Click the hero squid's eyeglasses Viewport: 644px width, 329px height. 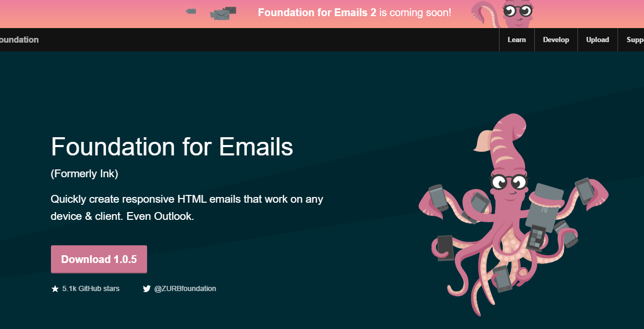(509, 182)
